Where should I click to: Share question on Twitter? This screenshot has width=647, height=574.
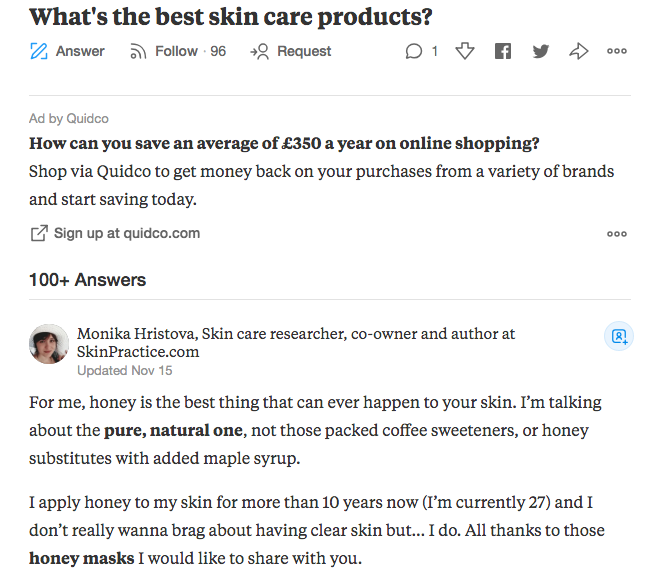(x=541, y=51)
